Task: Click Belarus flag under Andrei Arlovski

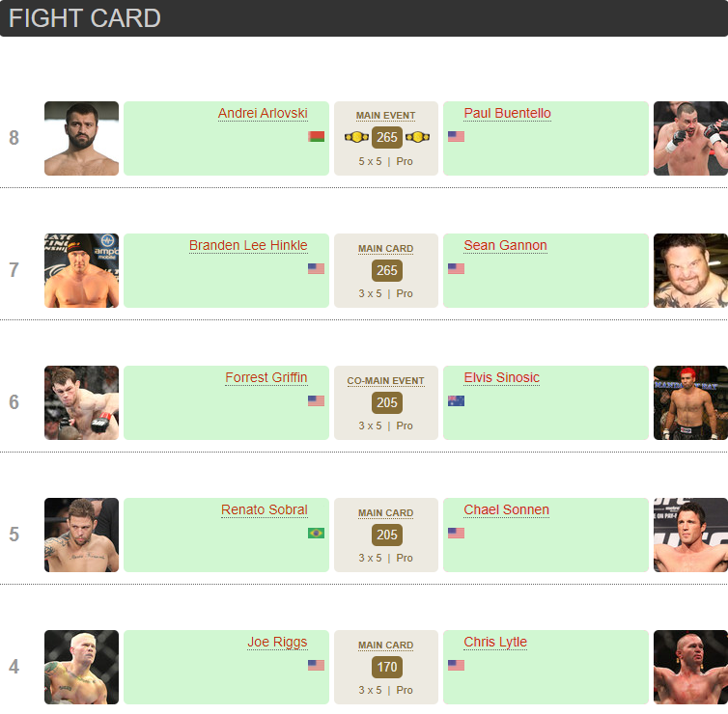Action: pos(316,137)
